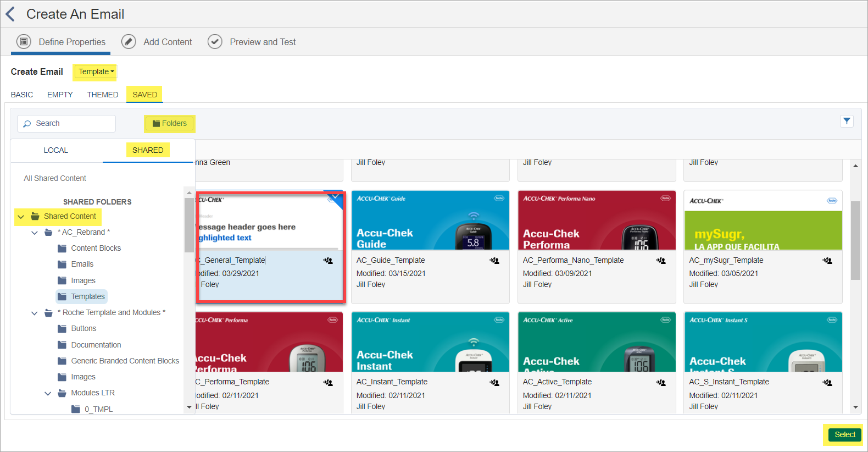The width and height of the screenshot is (868, 452).
Task: Click the Buttons folder icon
Action: coord(62,329)
